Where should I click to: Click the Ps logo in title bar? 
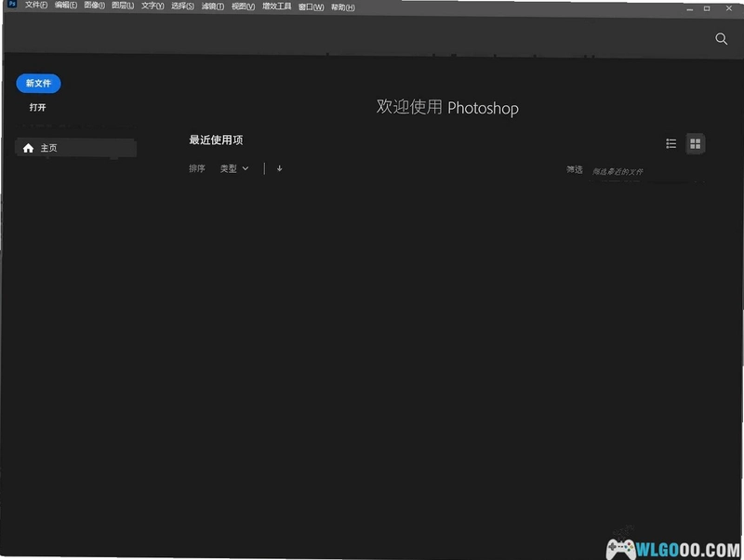[12, 4]
